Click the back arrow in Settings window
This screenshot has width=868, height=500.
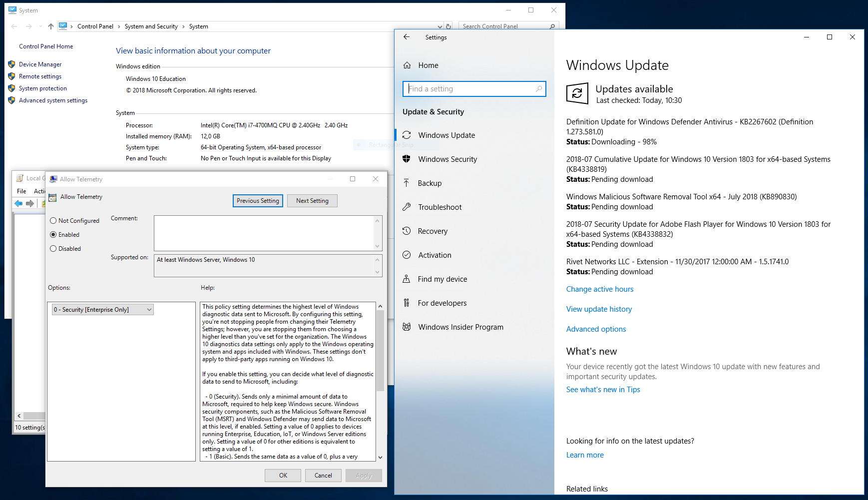(x=407, y=37)
